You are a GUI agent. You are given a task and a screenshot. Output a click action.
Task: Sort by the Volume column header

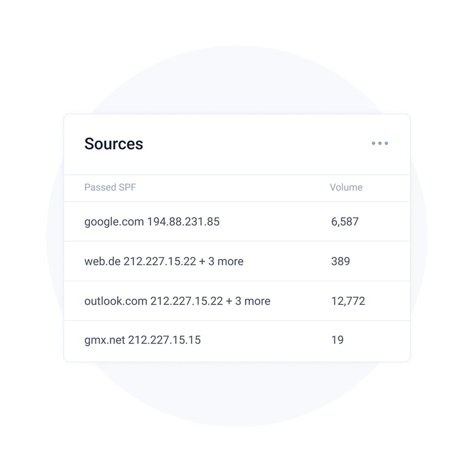point(346,187)
